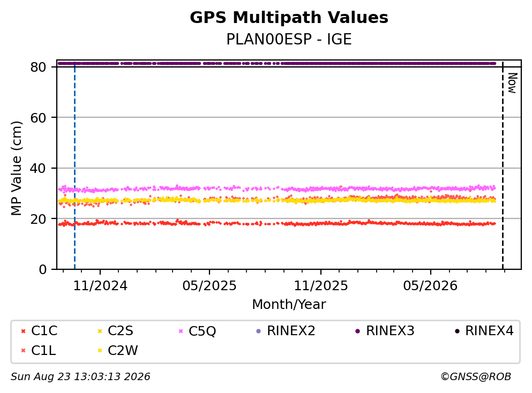Click the RINEX3 purple legend dot
Screen dimensions: 532x393
357,331
